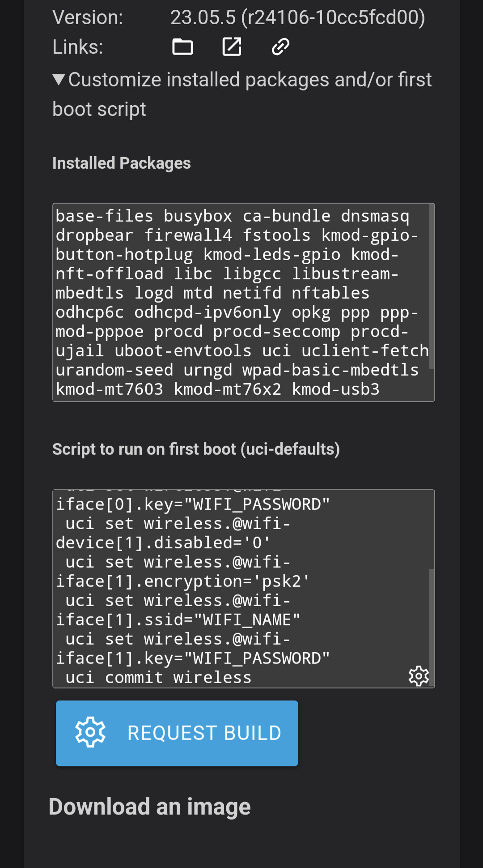
Task: Focus the first boot script text area
Action: tap(244, 589)
